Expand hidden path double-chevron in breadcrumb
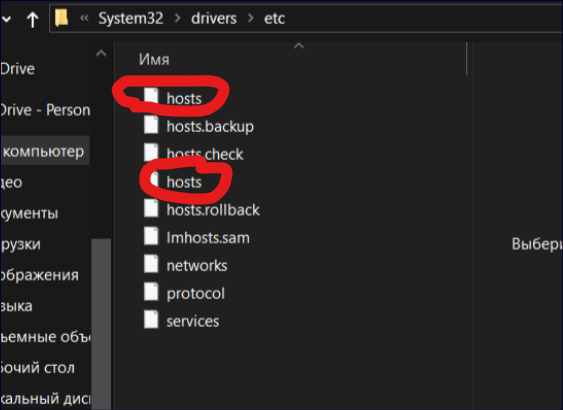The height and width of the screenshot is (410, 563). [x=84, y=18]
